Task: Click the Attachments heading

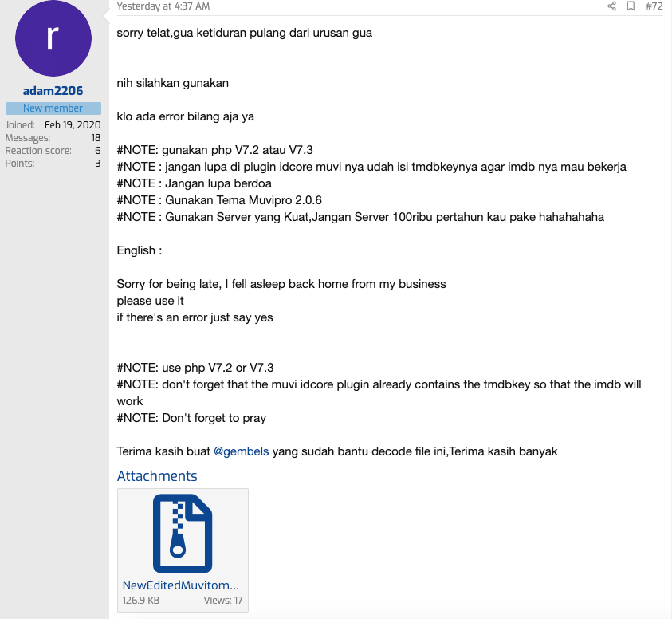Action: coord(157,475)
